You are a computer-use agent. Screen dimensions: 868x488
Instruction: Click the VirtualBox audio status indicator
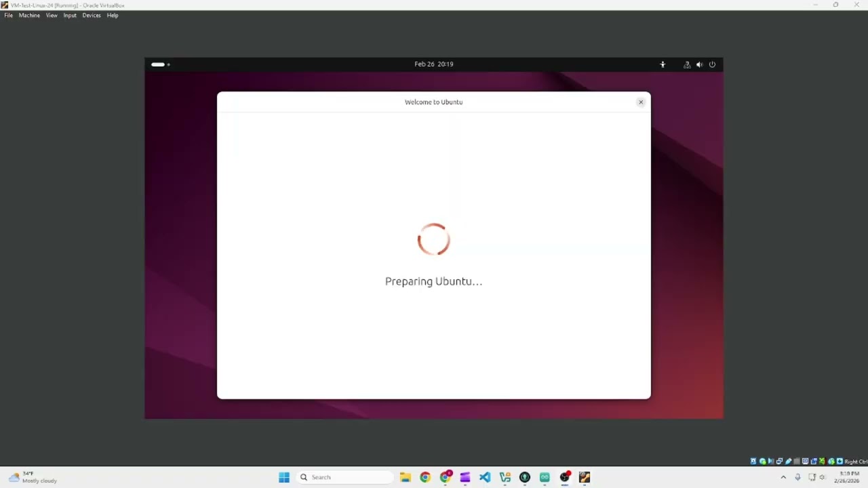(771, 462)
